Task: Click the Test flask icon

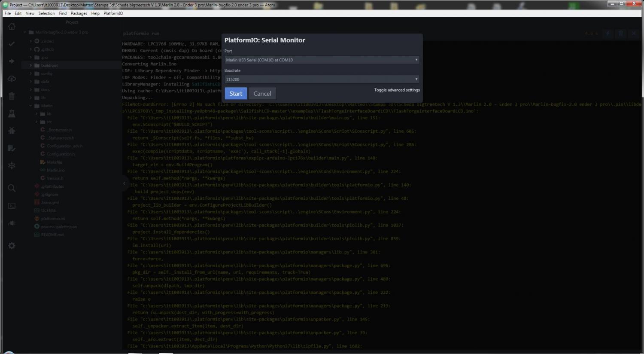Action: [x=12, y=113]
